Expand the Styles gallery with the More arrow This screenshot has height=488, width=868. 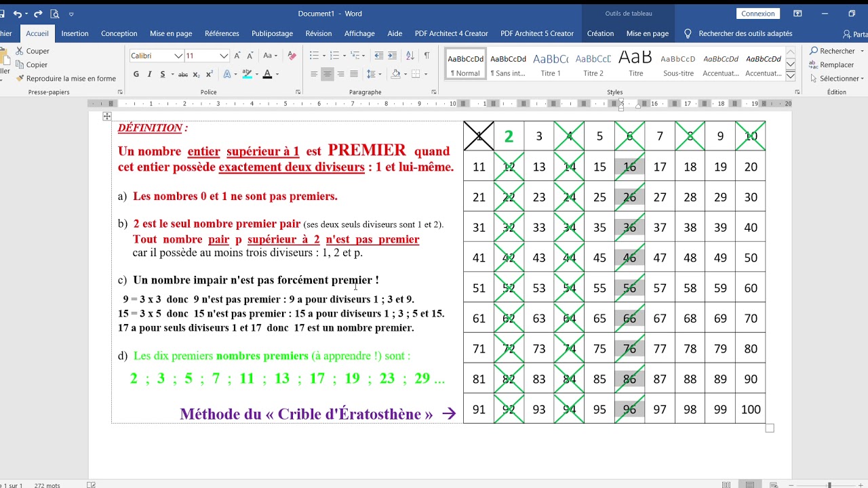[790, 76]
